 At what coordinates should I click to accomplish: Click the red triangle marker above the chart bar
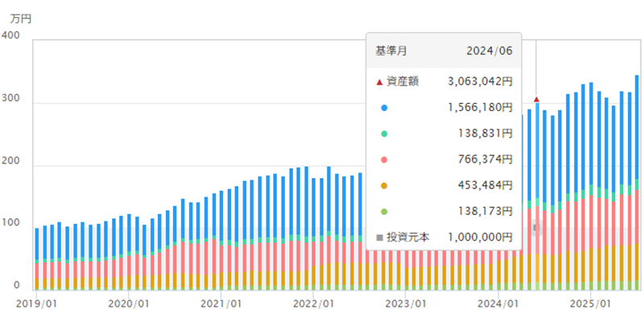coord(536,99)
